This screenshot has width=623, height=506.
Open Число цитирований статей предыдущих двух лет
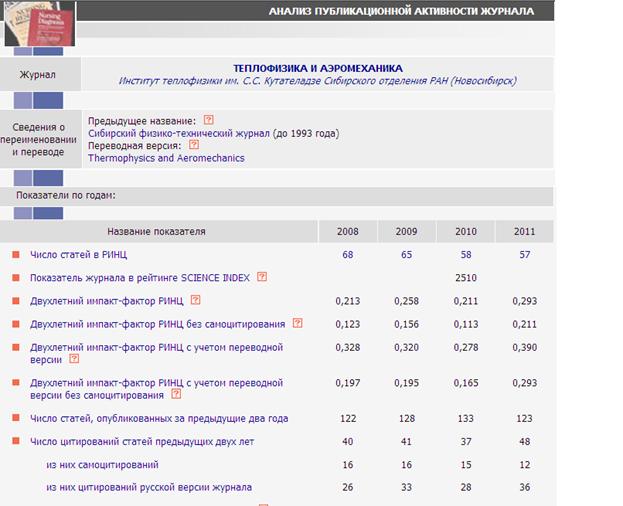142,441
